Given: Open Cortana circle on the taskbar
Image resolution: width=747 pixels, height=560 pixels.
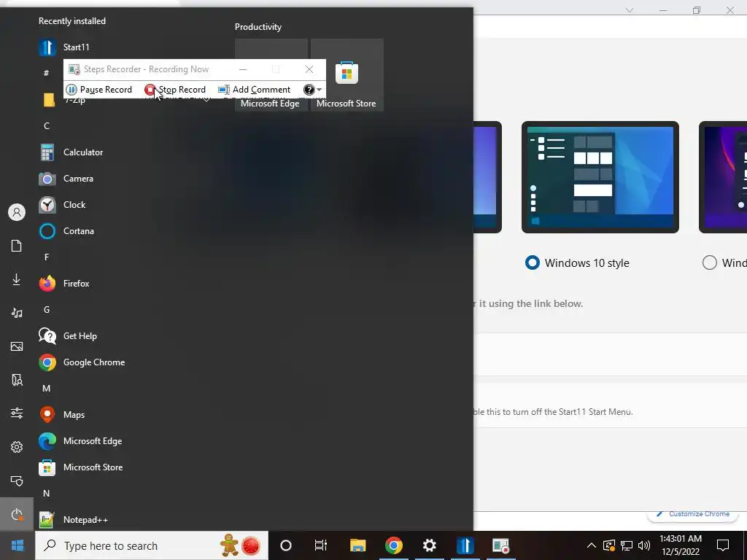Looking at the screenshot, I should (286, 545).
